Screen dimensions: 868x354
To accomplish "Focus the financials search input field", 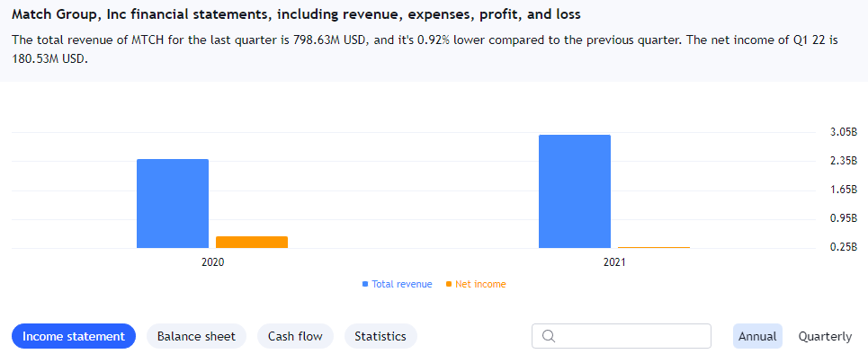I will pyautogui.click(x=622, y=336).
